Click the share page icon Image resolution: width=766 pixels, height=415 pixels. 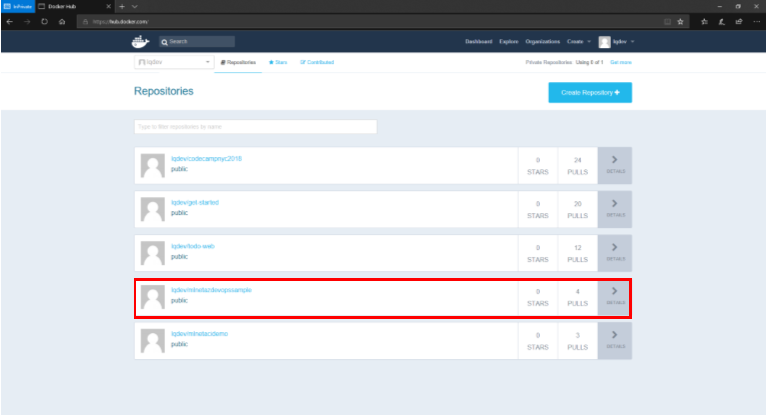[739, 21]
